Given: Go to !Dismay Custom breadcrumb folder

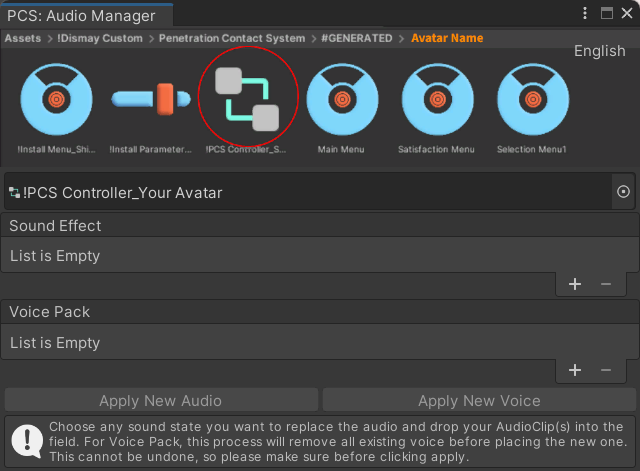Looking at the screenshot, I should (100, 38).
